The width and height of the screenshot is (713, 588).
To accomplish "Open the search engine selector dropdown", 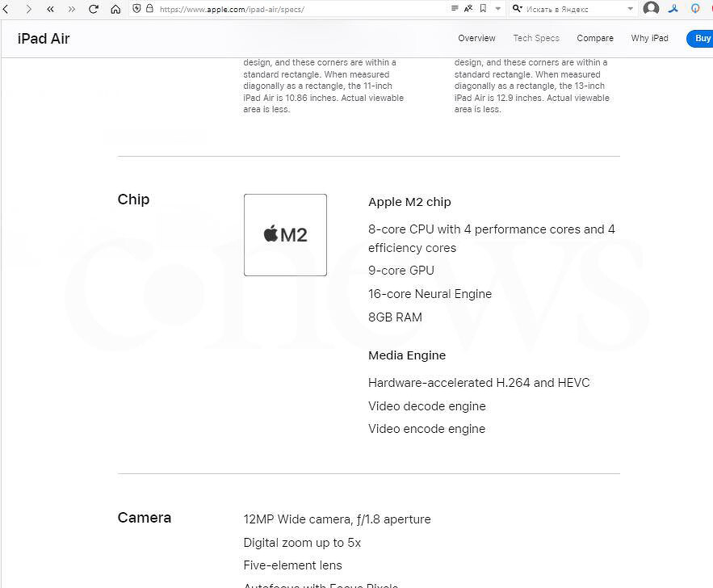I will point(518,8).
